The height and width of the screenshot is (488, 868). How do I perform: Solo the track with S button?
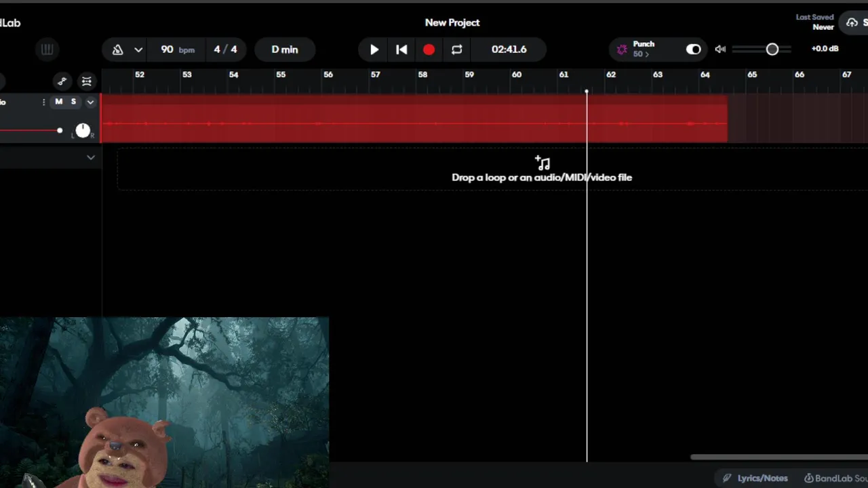click(x=73, y=102)
